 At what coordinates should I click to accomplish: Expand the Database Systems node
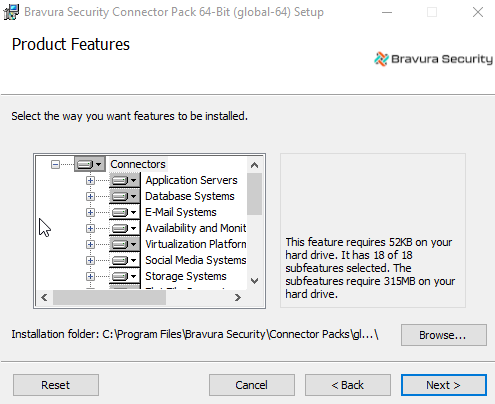[90, 196]
